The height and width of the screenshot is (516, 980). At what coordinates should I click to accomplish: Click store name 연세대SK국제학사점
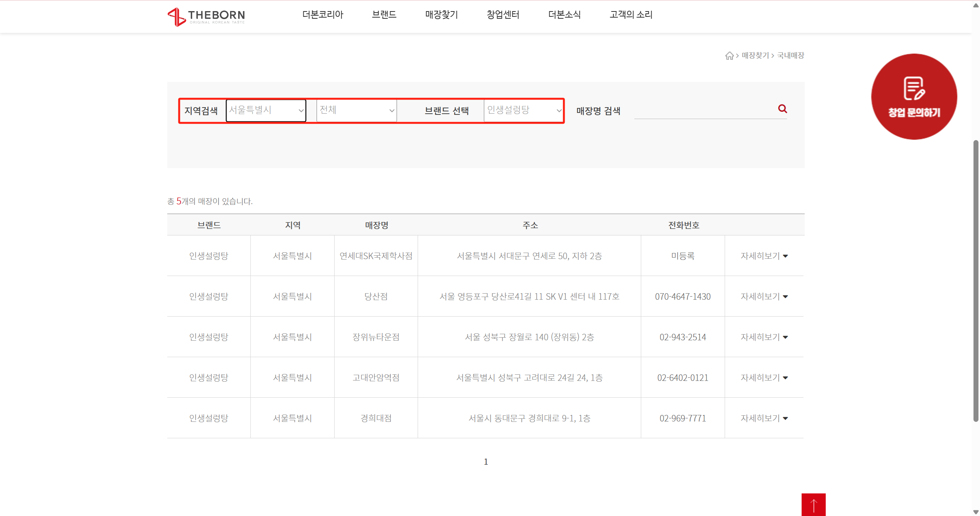coord(376,256)
